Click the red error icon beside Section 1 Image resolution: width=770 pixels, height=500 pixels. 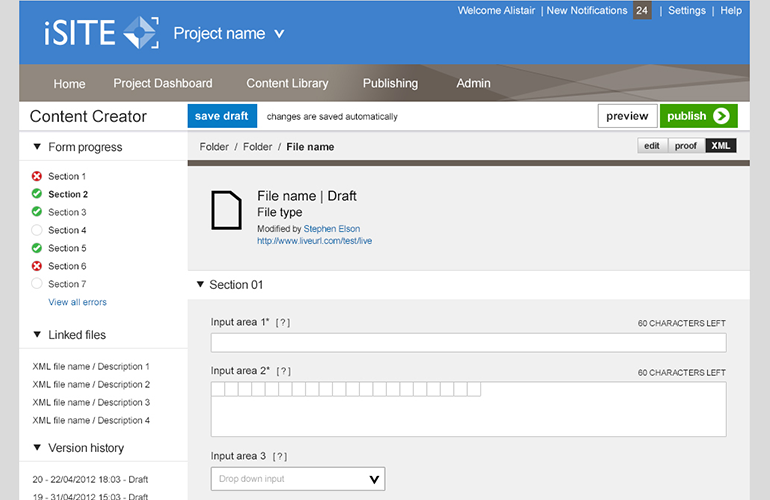(x=37, y=177)
